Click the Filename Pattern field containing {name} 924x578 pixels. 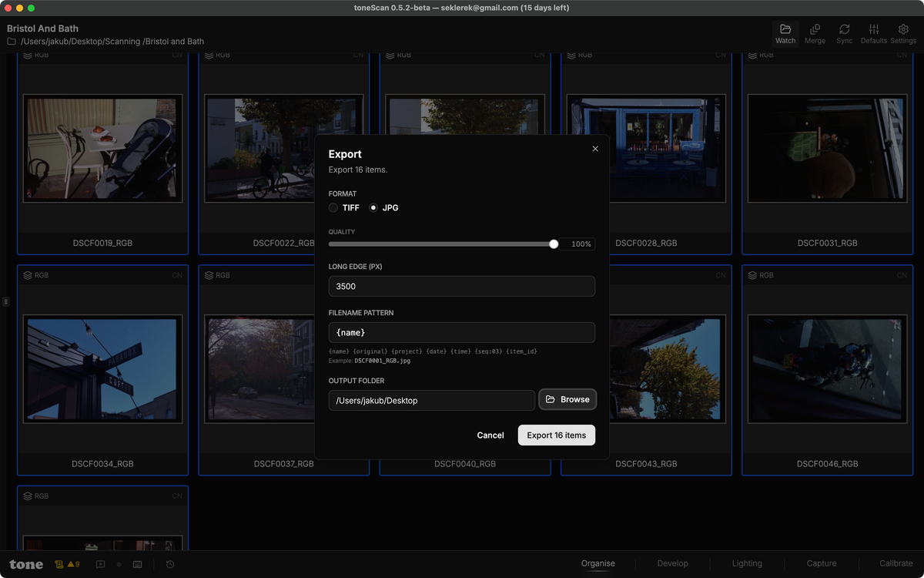coord(462,332)
